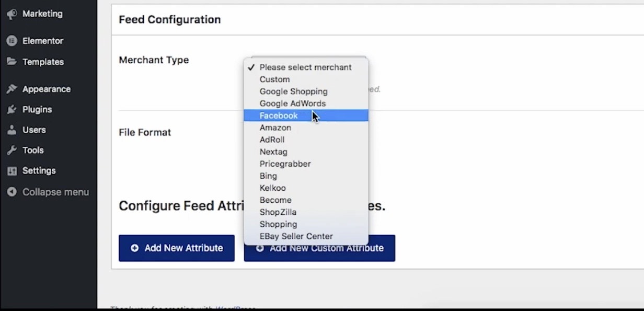Choose Custom merchant type
This screenshot has height=311, width=644.
click(x=306, y=79)
